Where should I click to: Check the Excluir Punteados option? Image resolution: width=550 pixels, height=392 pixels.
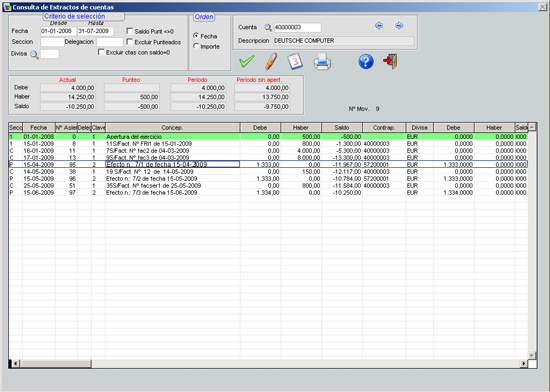coord(129,42)
